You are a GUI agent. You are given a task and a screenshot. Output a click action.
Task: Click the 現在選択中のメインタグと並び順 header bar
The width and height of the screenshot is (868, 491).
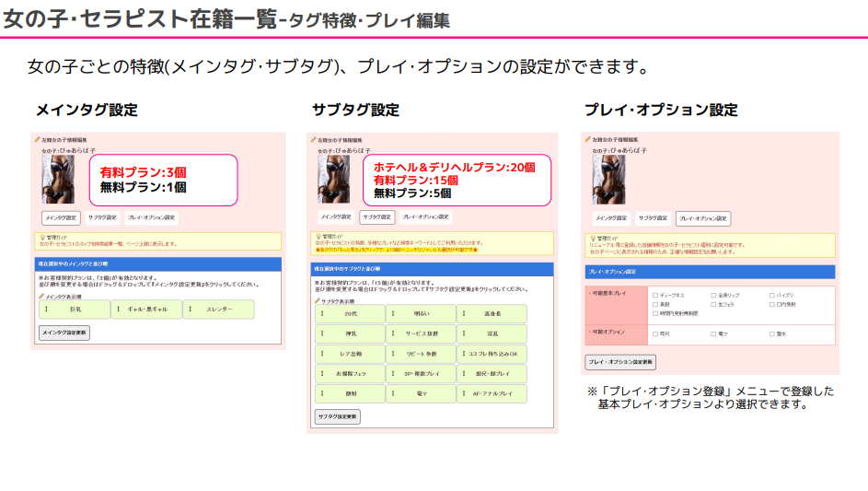click(x=157, y=264)
